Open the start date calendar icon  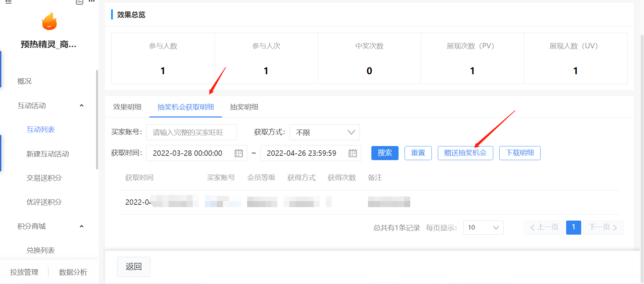click(239, 153)
